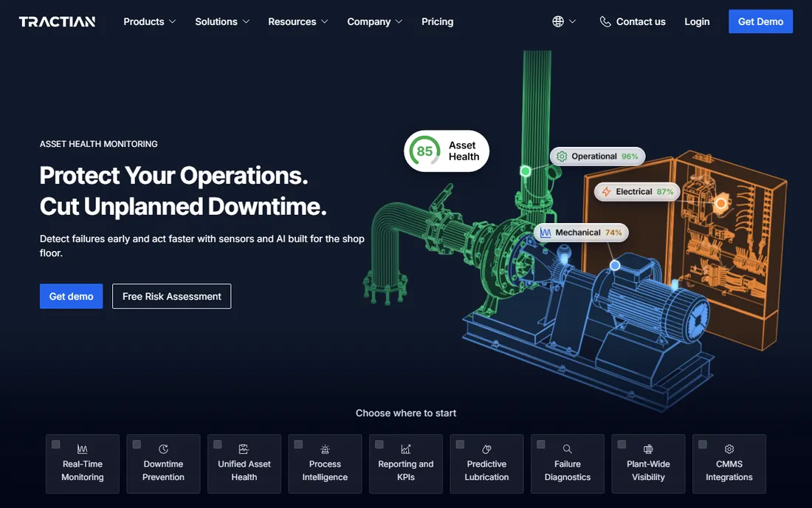The image size is (812, 508).
Task: Expand the Solutions chevron
Action: 246,21
